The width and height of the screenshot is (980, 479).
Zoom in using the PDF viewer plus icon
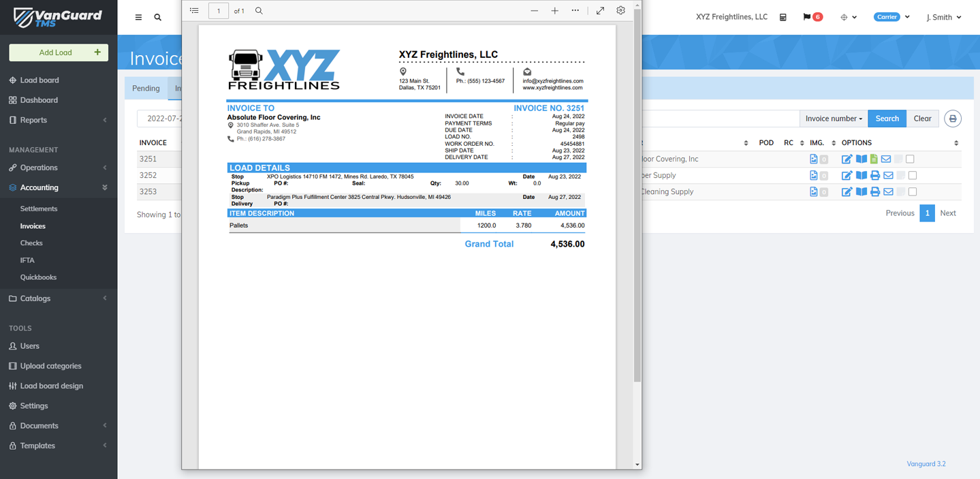coord(554,11)
